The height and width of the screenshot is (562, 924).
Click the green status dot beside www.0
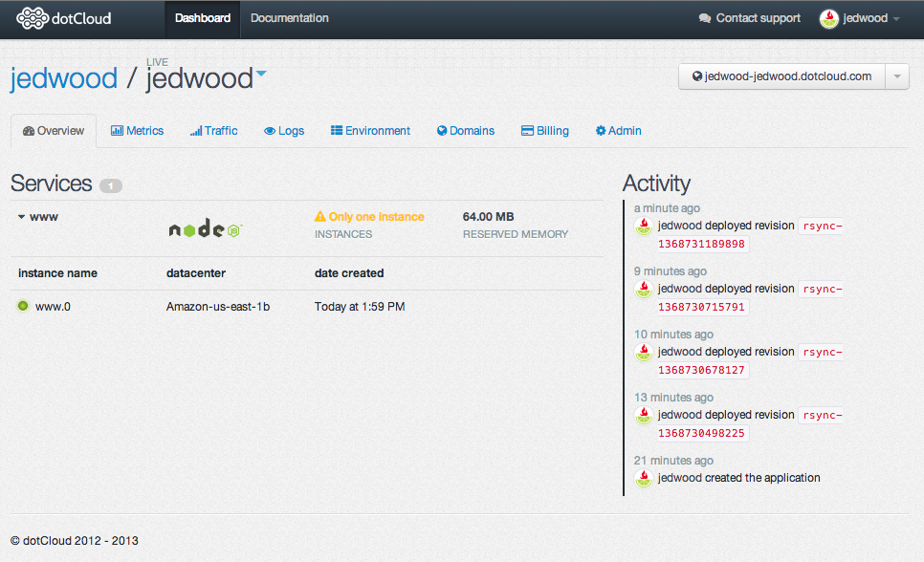point(24,306)
